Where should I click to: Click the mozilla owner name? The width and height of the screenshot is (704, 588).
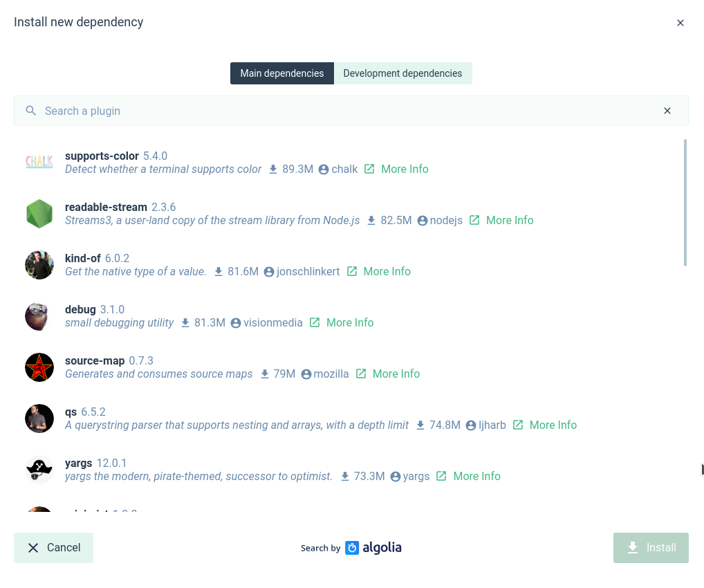click(331, 374)
